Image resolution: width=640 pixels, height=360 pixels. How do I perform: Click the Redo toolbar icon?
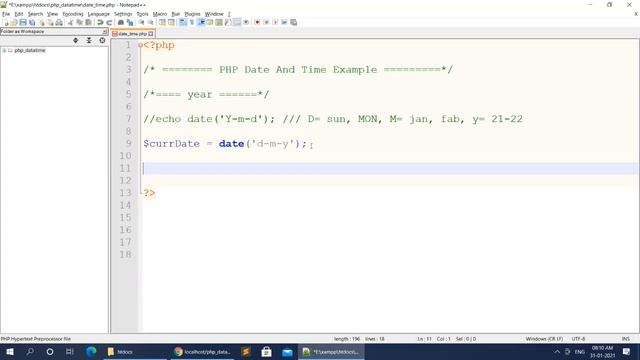click(109, 22)
